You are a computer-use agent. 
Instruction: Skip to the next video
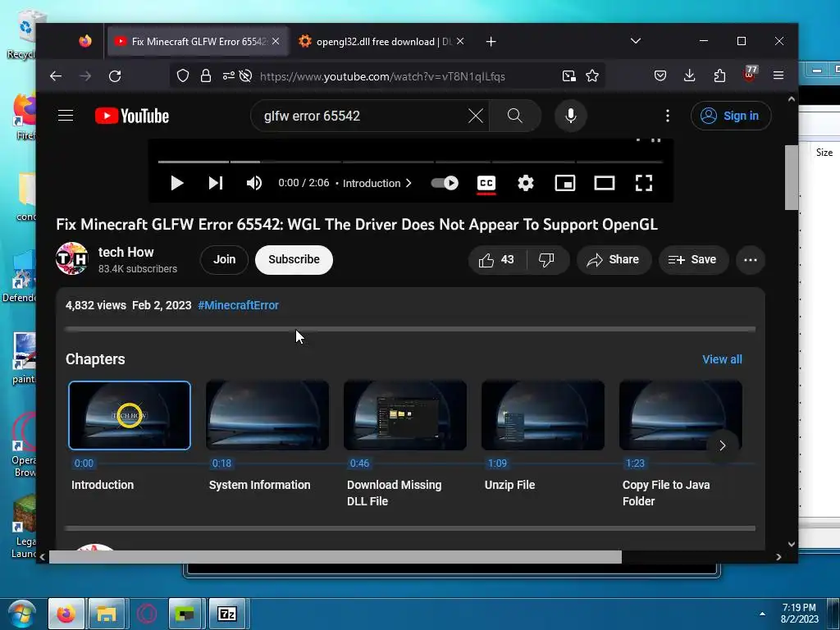(216, 183)
